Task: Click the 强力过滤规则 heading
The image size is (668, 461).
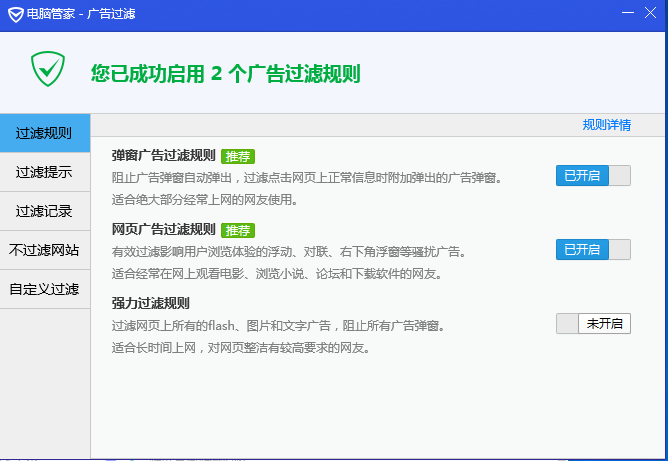Action: pos(151,303)
